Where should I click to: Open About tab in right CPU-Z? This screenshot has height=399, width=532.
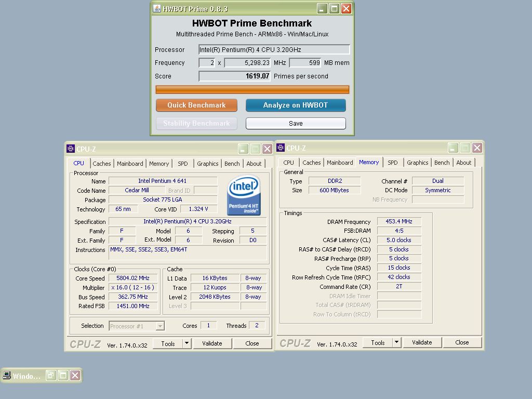pyautogui.click(x=464, y=163)
